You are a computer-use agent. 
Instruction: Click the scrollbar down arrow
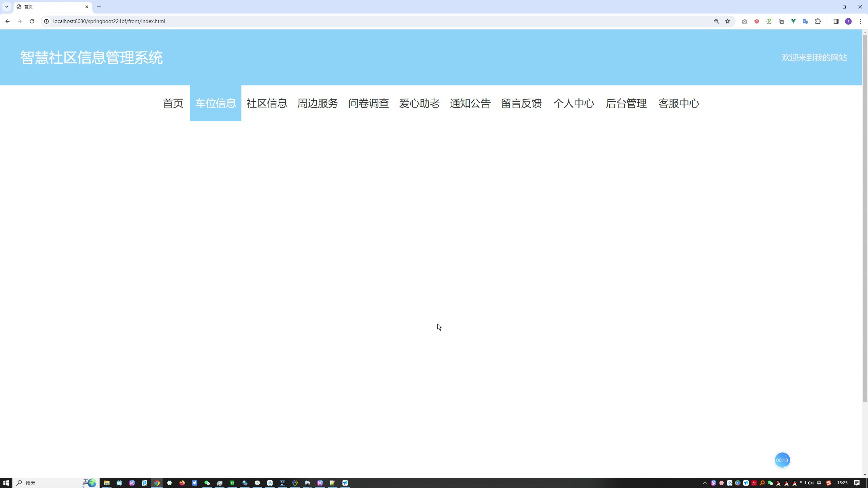click(x=865, y=475)
